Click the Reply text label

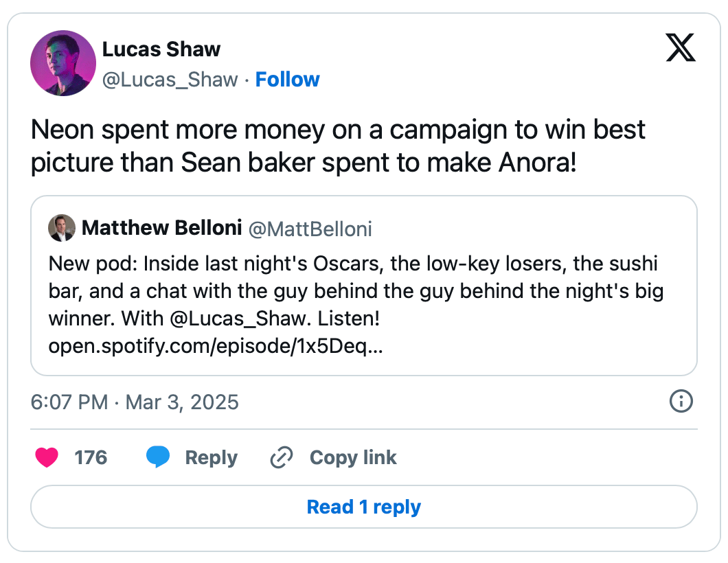pyautogui.click(x=211, y=457)
